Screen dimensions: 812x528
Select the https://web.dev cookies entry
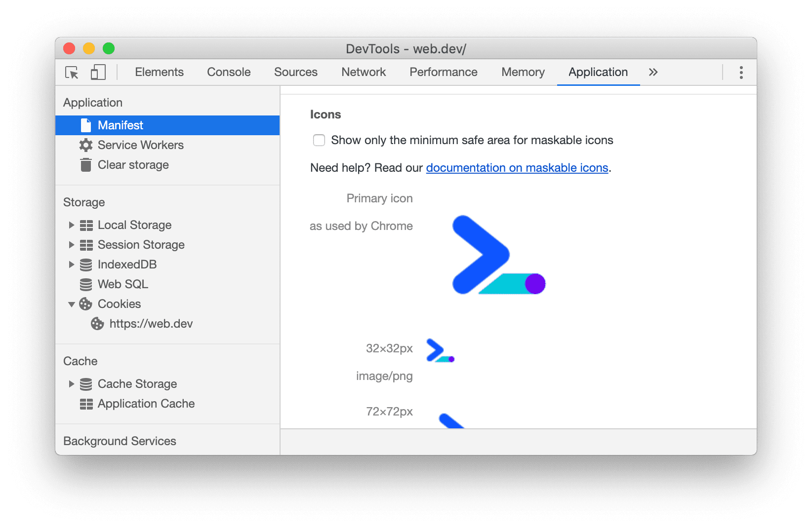coord(151,324)
